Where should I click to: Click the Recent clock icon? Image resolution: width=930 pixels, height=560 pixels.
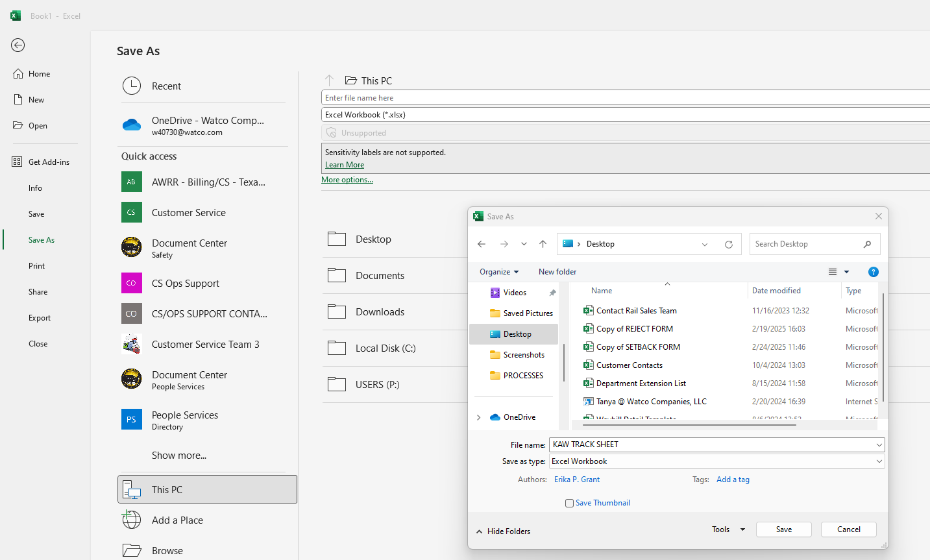point(132,86)
